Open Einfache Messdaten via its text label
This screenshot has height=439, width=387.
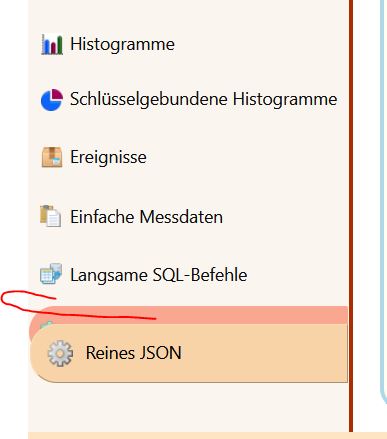point(146,217)
